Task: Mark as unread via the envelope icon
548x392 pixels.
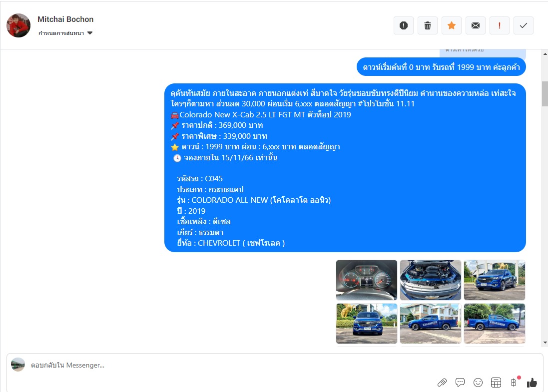Action: click(475, 25)
